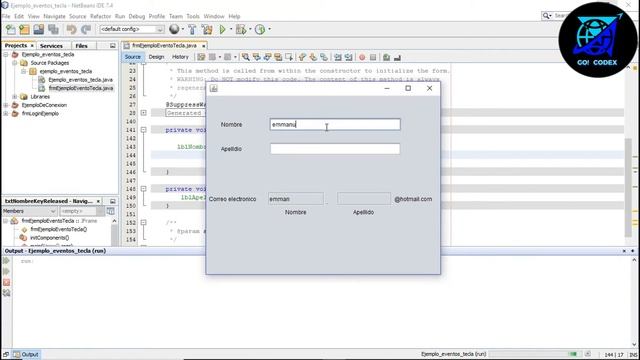The image size is (640, 360).
Task: Click the globe browser icon in toolbar
Action: click(174, 29)
